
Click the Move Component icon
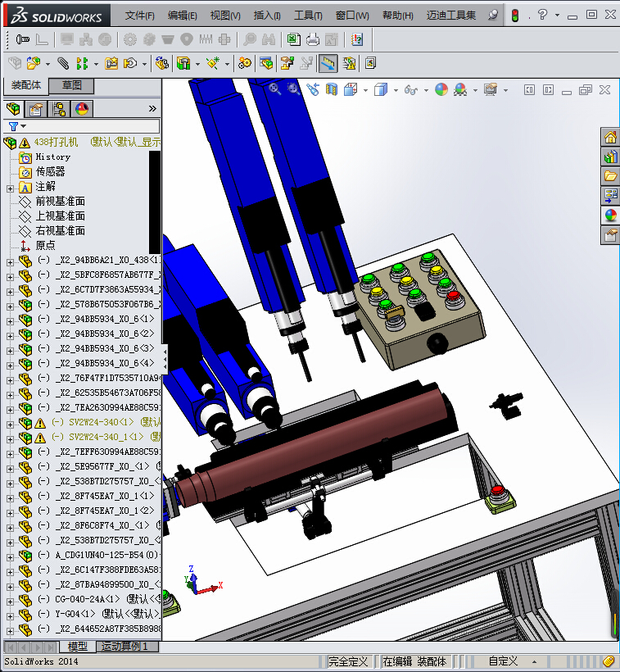coord(129,63)
